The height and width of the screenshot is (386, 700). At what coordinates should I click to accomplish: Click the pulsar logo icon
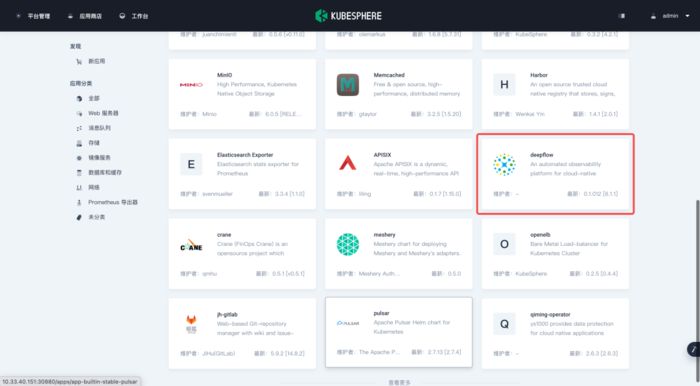[x=348, y=323]
